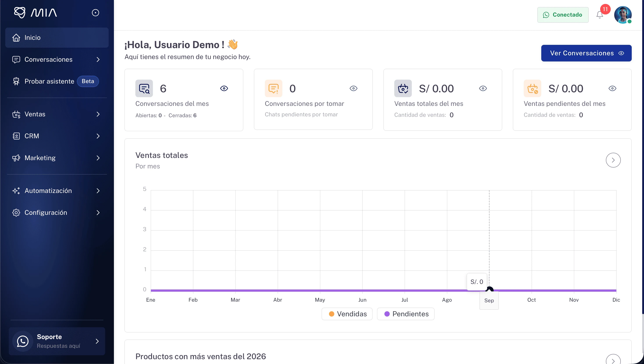The height and width of the screenshot is (364, 644).
Task: Click the orange Vendidas legend dot
Action: [x=332, y=314]
